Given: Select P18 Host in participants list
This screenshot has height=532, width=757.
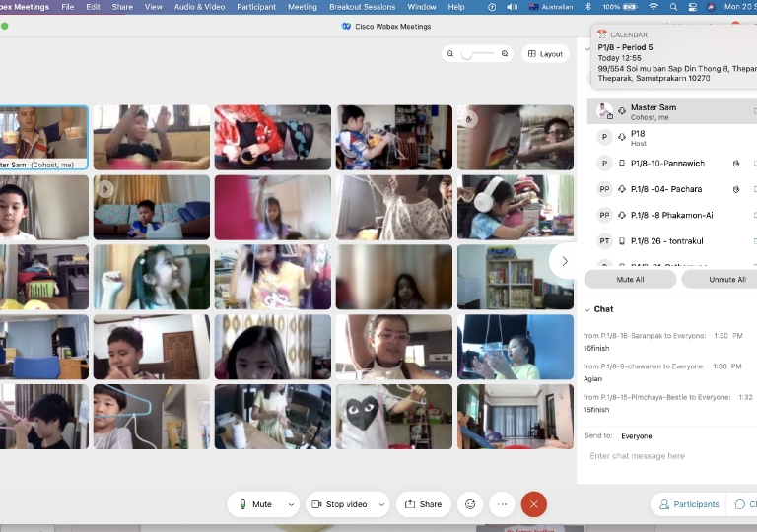Looking at the screenshot, I should [x=672, y=138].
